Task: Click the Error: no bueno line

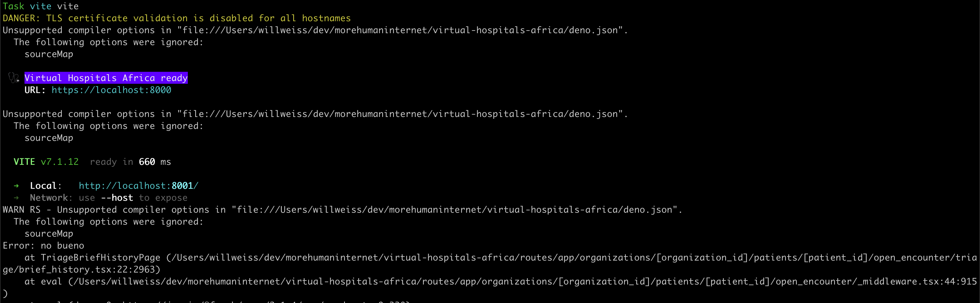Action: (x=43, y=246)
